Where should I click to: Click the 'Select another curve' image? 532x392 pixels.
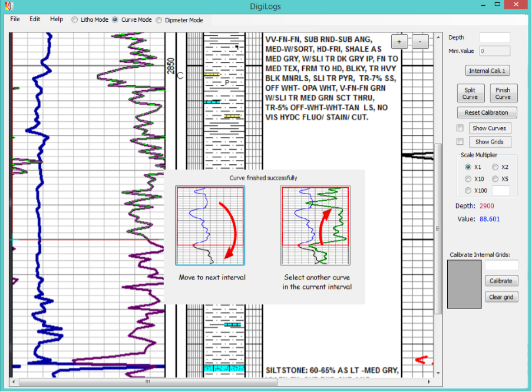tap(315, 225)
